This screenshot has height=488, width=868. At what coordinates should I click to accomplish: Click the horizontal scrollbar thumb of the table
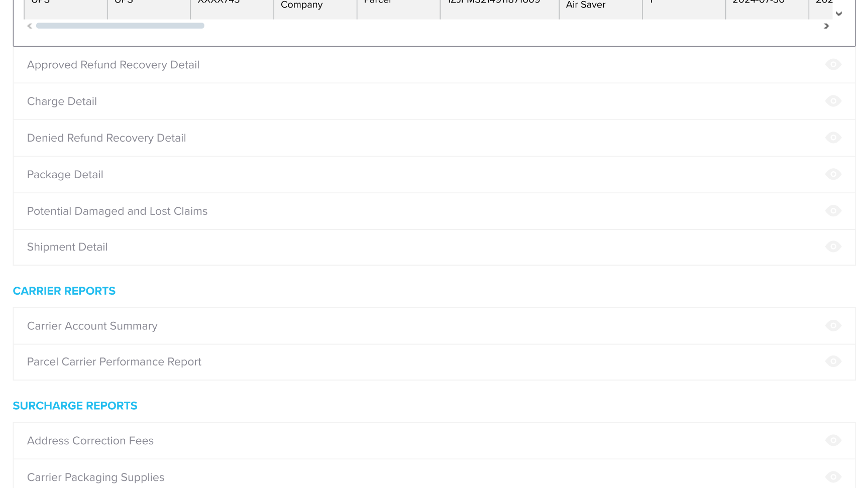coord(120,26)
